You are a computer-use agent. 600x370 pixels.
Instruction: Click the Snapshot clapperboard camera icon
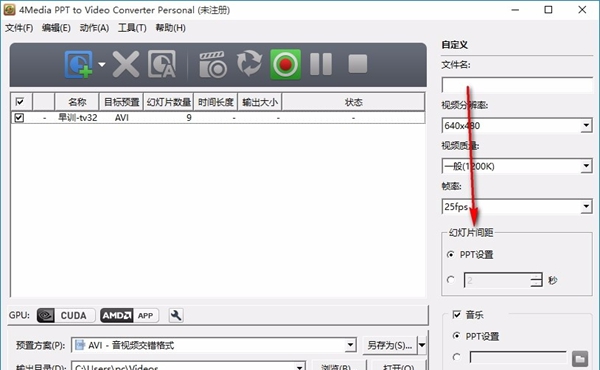213,64
